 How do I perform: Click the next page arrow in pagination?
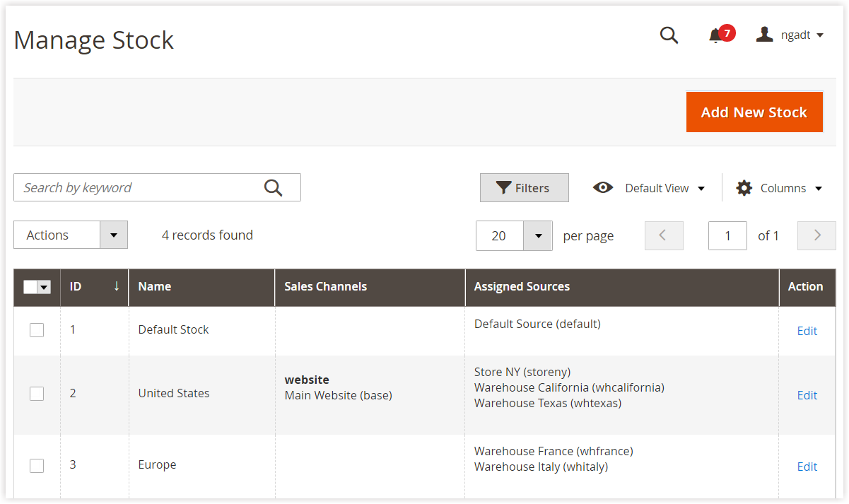816,235
